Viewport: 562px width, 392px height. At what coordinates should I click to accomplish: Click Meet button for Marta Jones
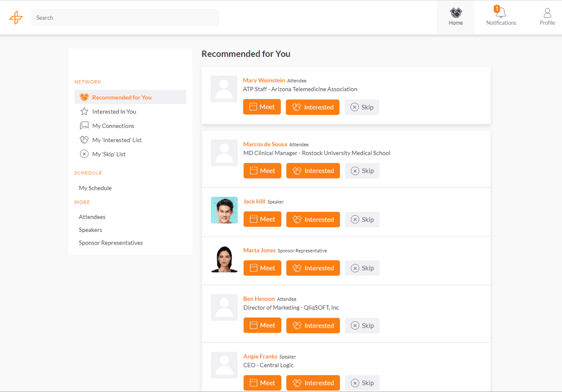[x=262, y=268]
